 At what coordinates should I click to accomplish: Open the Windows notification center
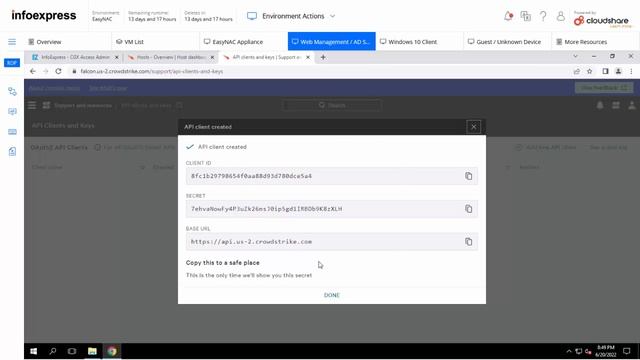click(627, 351)
